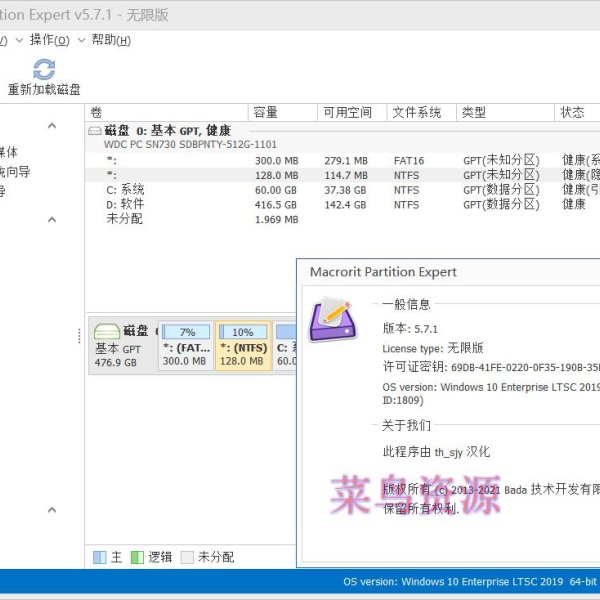Screen dimensions: 600x600
Task: Click the disk icon in disk map
Action: pos(105,331)
